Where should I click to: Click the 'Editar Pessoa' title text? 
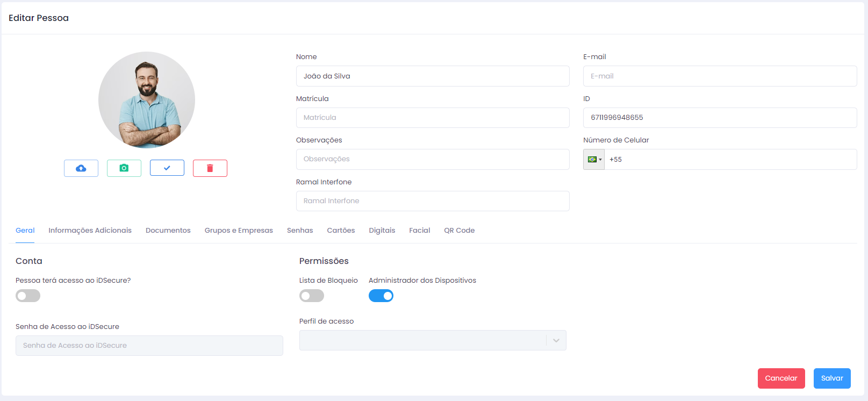tap(39, 18)
